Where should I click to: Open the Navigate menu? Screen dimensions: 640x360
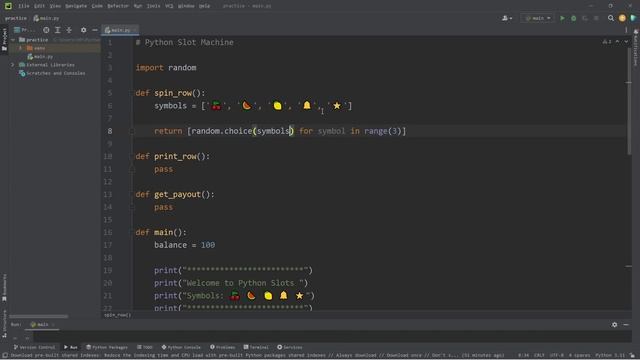click(x=76, y=6)
